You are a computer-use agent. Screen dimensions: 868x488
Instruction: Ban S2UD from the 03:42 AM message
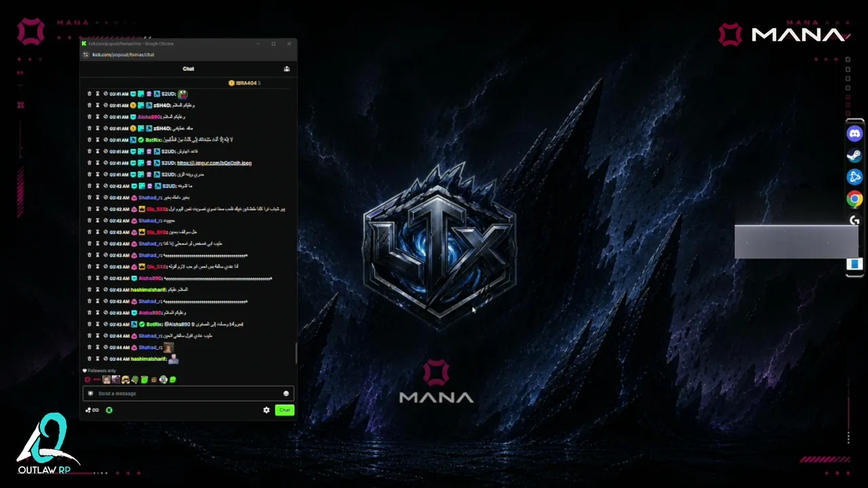106,186
